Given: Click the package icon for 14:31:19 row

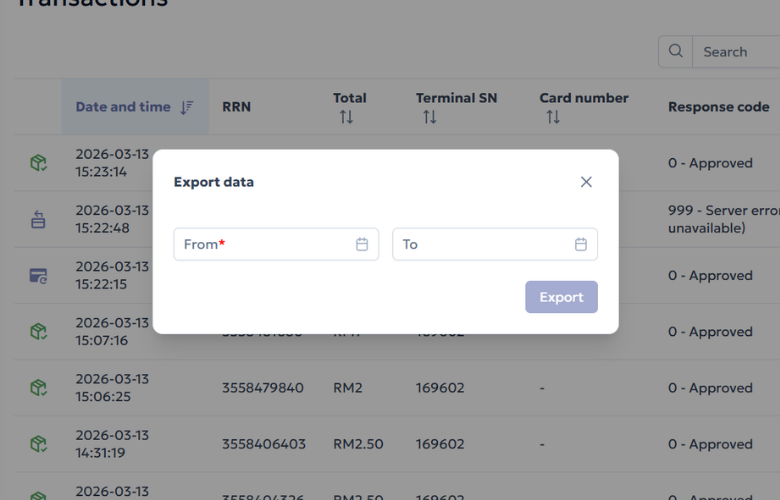Looking at the screenshot, I should [x=38, y=444].
